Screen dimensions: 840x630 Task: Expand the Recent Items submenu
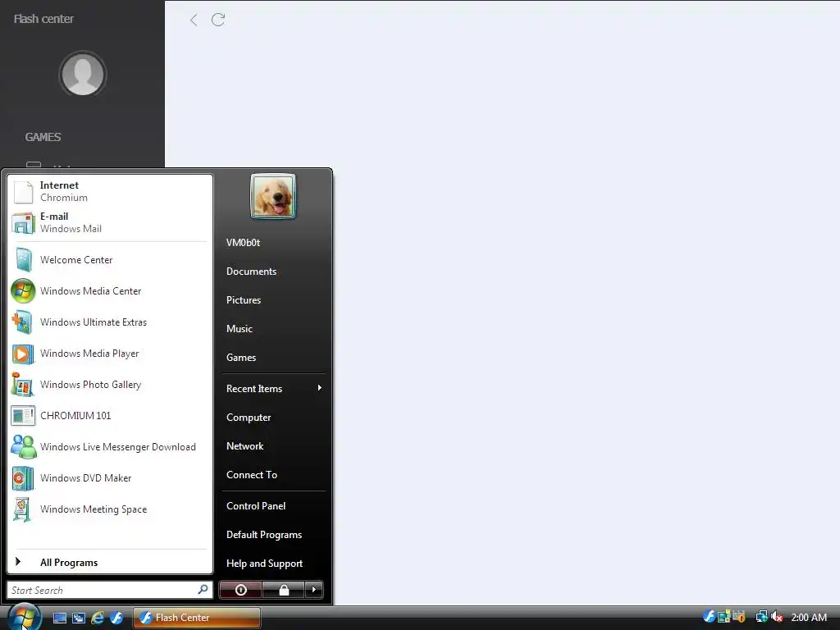pos(273,388)
